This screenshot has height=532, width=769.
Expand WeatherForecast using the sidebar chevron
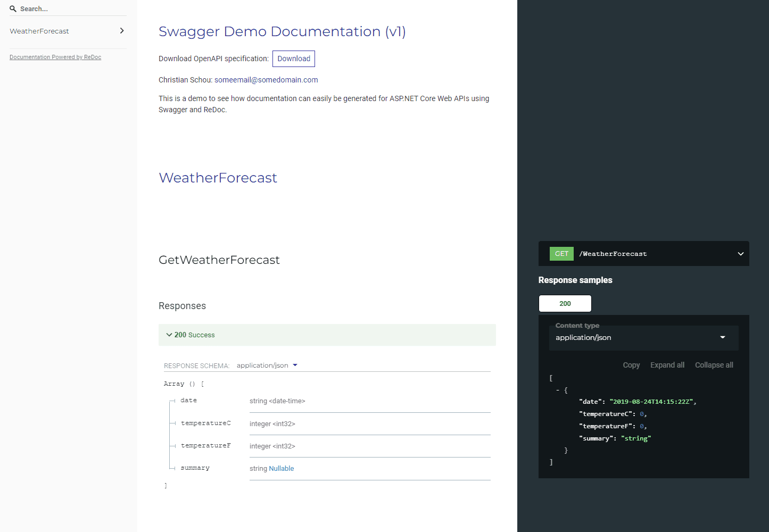coord(122,31)
